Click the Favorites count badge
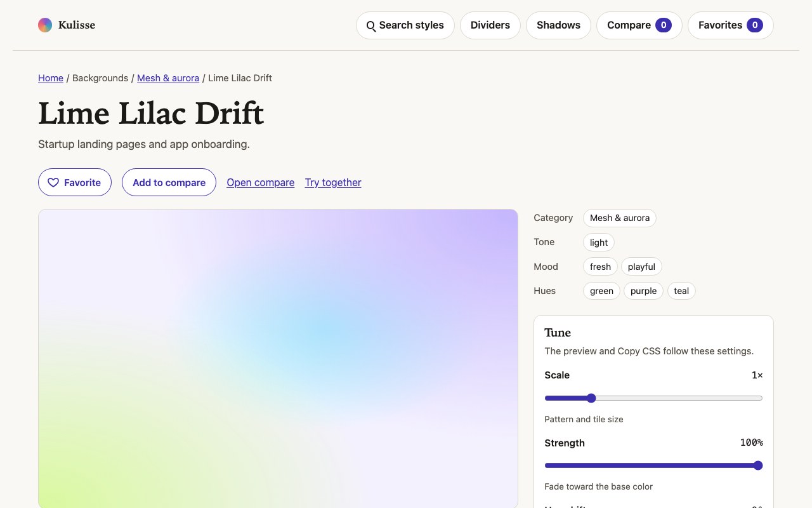This screenshot has width=812, height=508. [755, 25]
